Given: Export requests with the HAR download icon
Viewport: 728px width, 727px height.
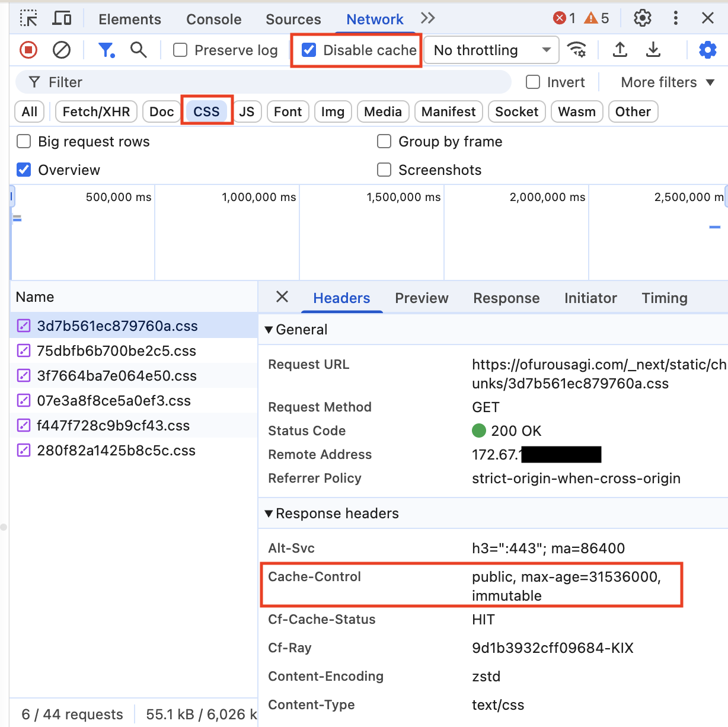Looking at the screenshot, I should tap(653, 50).
